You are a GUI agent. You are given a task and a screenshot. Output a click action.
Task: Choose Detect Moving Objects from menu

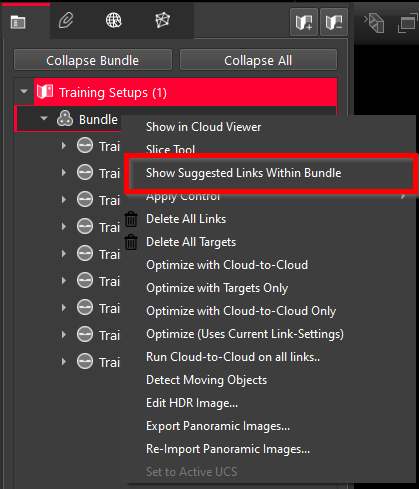click(207, 380)
